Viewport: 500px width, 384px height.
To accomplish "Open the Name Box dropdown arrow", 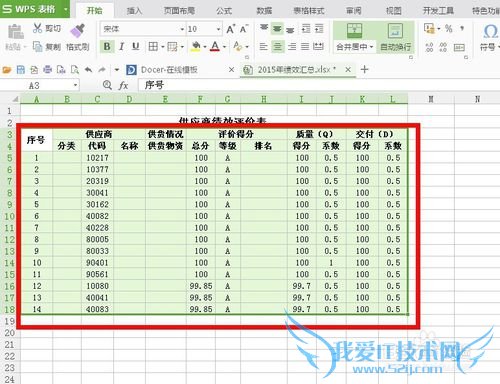I will (x=75, y=86).
